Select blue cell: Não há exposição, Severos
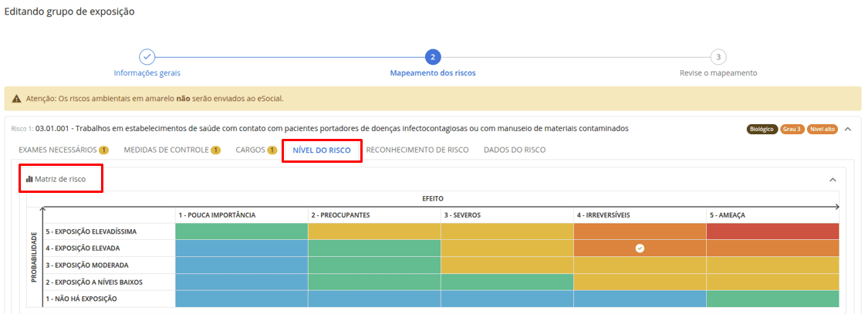 [x=507, y=299]
